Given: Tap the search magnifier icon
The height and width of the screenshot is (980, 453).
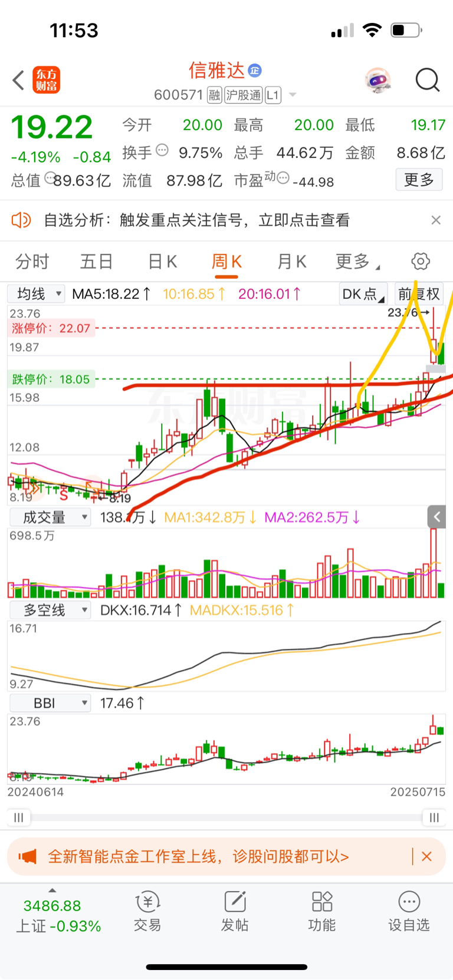Looking at the screenshot, I should tap(428, 80).
